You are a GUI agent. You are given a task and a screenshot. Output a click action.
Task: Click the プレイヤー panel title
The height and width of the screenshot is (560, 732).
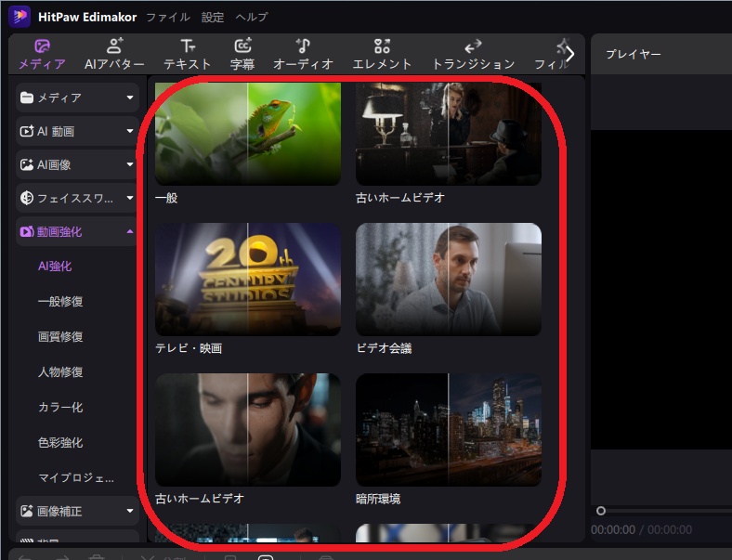633,54
